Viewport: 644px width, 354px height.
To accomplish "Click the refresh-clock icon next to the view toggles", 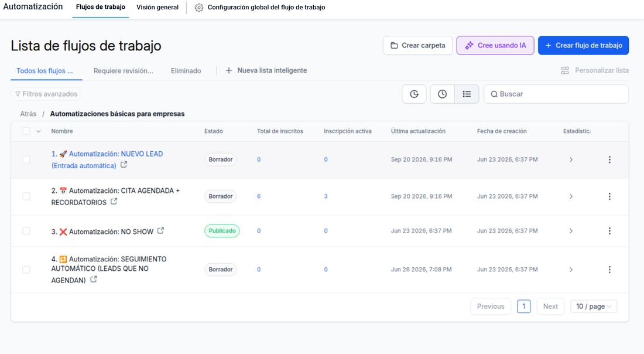I will tap(414, 94).
